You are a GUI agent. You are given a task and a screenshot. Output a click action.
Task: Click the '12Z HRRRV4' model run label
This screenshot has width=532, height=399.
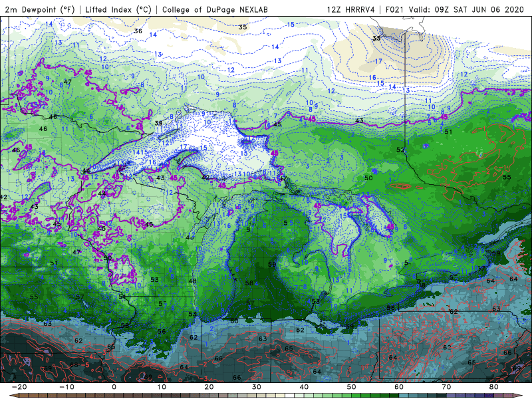point(351,9)
